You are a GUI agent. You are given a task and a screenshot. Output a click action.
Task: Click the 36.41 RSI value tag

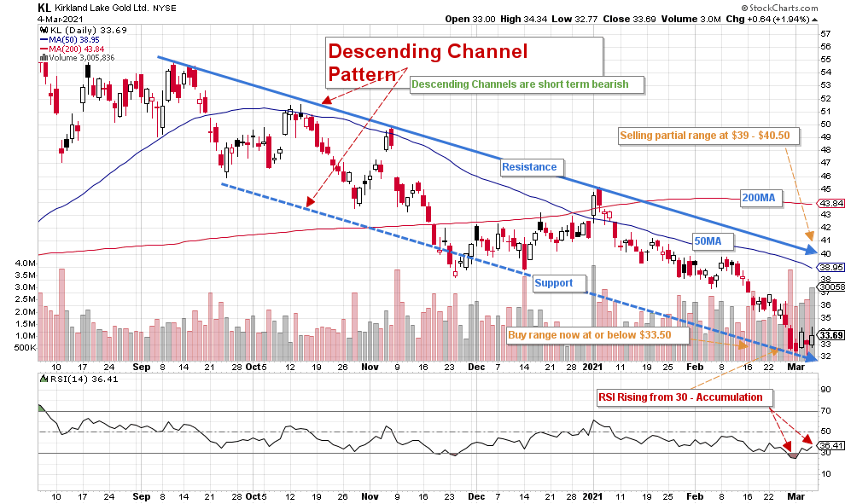click(x=831, y=445)
